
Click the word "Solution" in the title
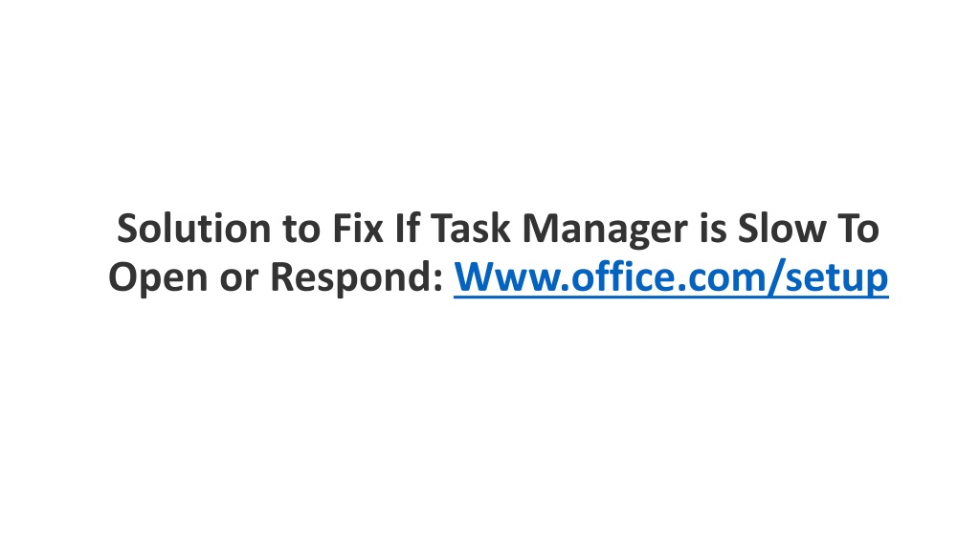(x=193, y=228)
